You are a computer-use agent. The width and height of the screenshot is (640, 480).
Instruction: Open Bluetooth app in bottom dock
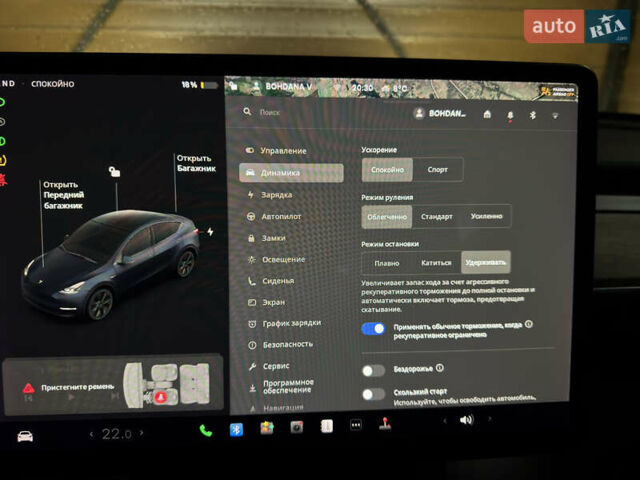[236, 429]
